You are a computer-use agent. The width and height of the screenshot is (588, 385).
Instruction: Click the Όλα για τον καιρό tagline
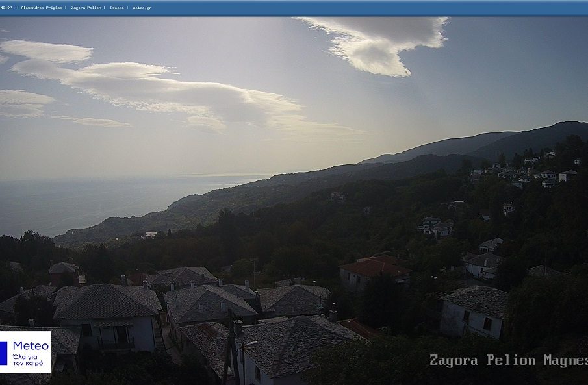30,360
